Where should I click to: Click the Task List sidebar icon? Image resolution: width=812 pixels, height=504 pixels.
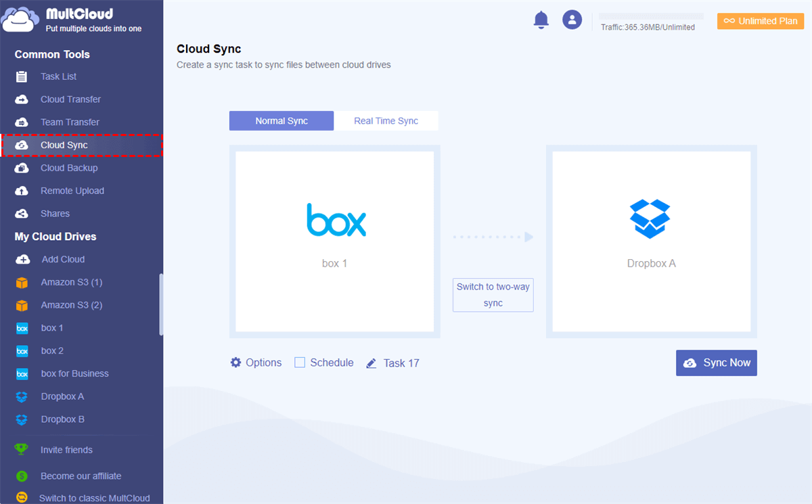[22, 76]
